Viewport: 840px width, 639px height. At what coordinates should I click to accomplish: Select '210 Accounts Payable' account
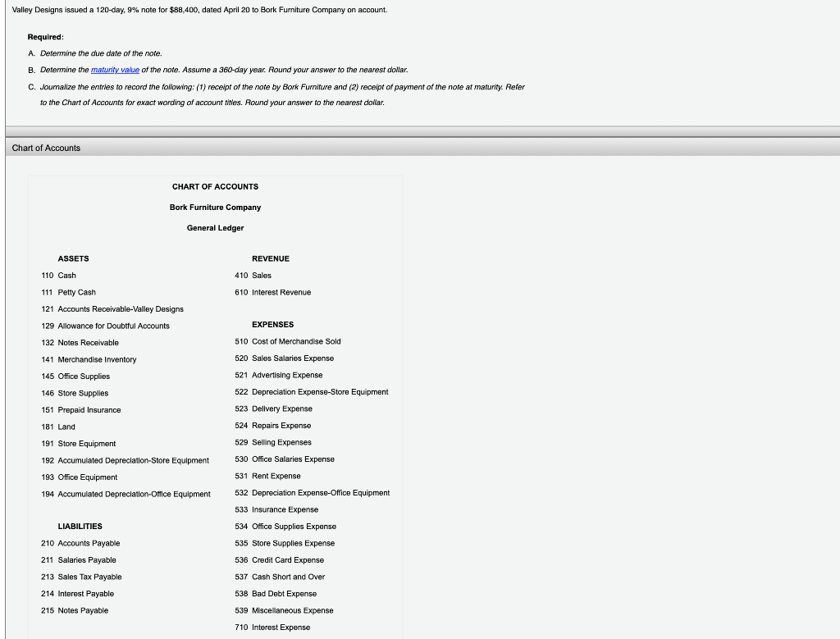80,543
